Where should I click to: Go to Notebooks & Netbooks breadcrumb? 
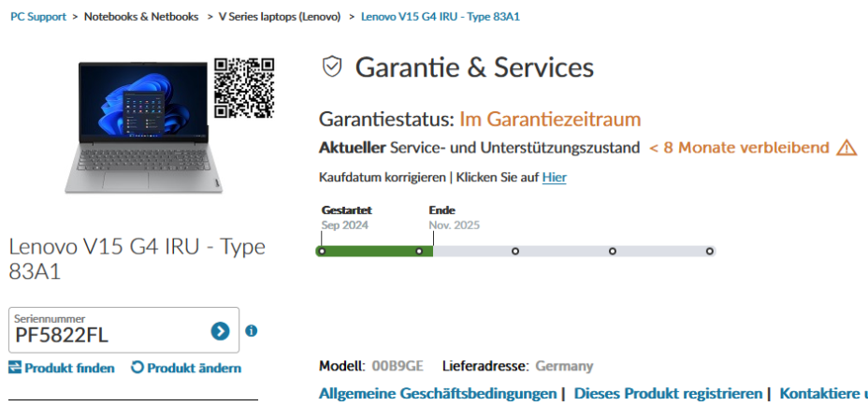(141, 17)
